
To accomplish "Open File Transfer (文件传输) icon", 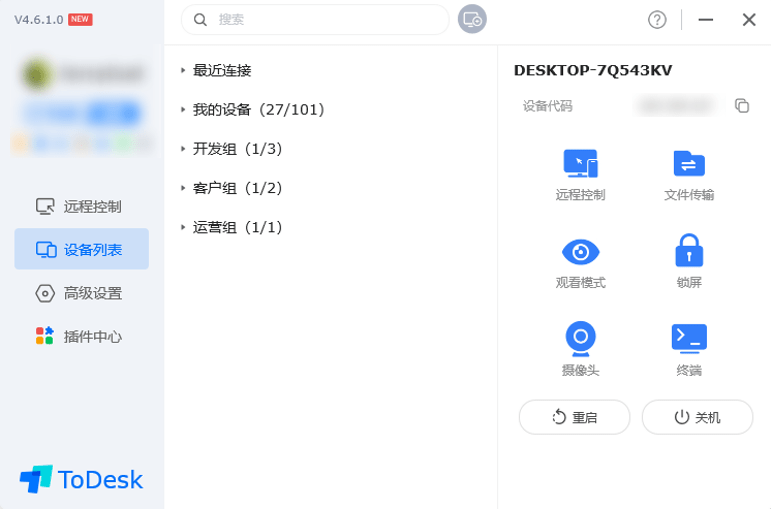I will click(688, 164).
